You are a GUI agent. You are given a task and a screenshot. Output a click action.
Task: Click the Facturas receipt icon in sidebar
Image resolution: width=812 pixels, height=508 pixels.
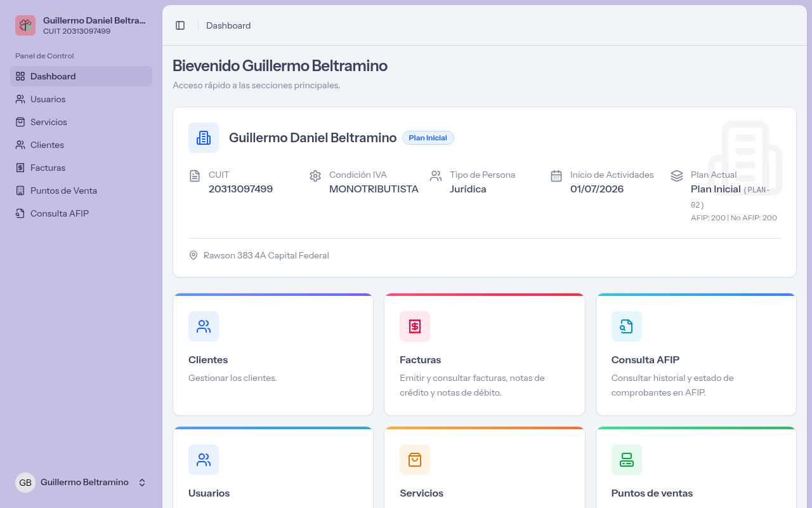[x=20, y=168]
